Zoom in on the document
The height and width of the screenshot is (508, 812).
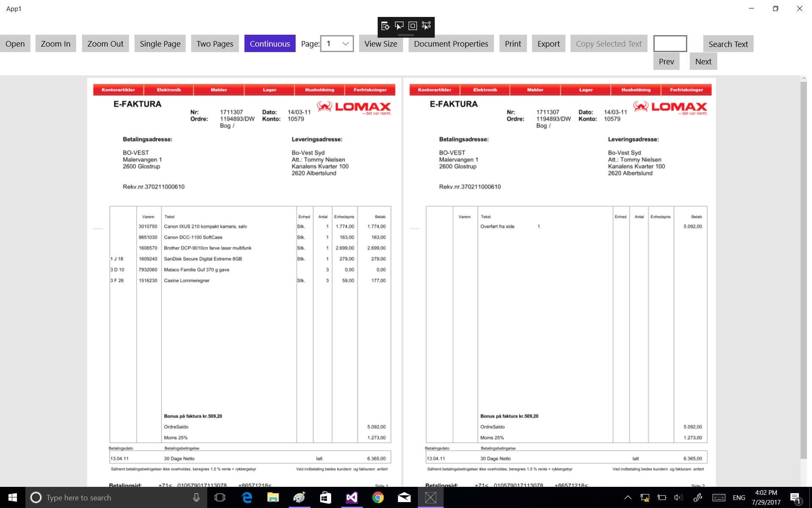pyautogui.click(x=56, y=44)
